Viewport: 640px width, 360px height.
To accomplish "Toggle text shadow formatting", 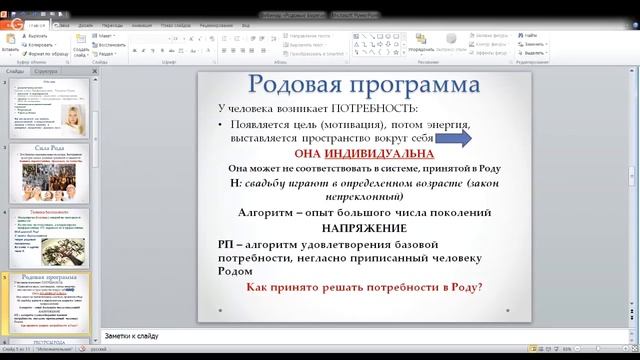I will tap(162, 51).
